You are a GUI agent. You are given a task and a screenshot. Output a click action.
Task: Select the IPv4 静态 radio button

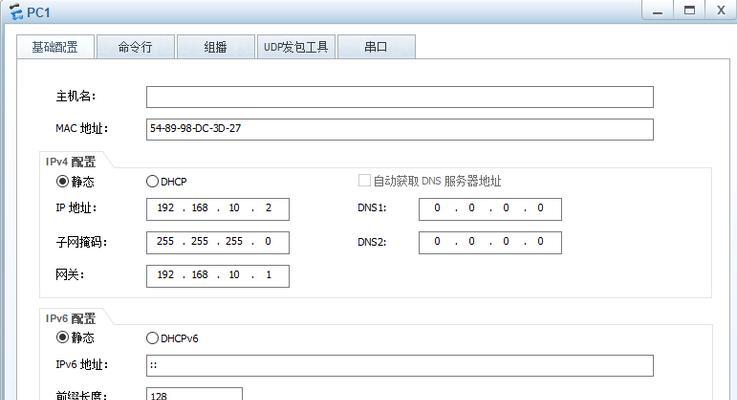(62, 181)
